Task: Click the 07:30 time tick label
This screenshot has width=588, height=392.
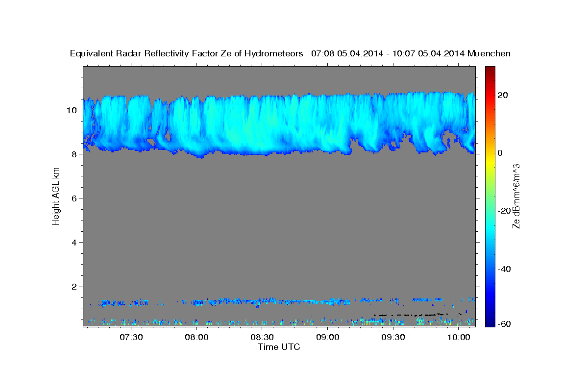Action: pyautogui.click(x=132, y=338)
